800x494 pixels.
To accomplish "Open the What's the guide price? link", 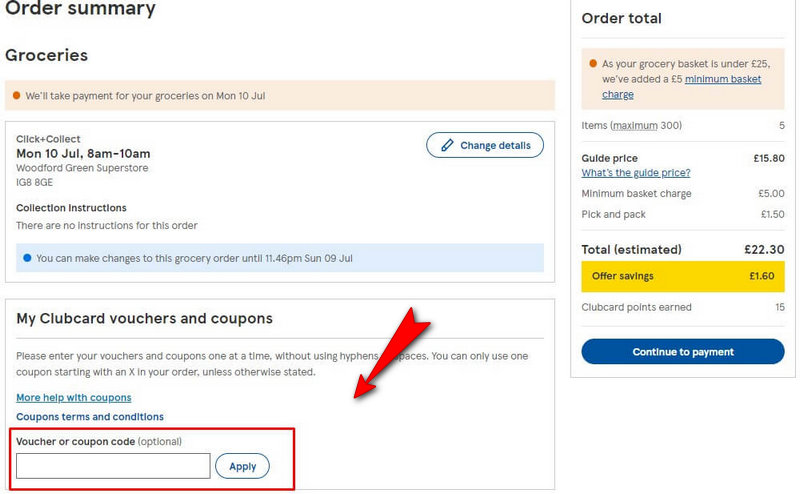I will 636,173.
